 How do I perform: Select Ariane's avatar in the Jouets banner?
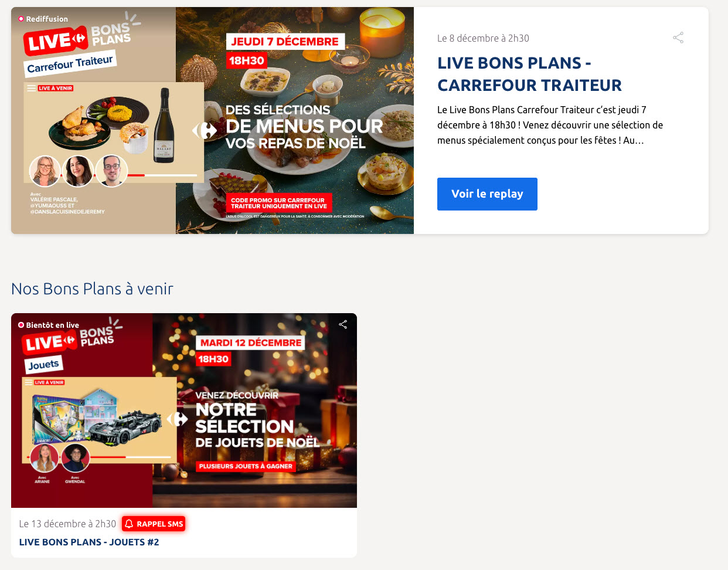click(44, 458)
